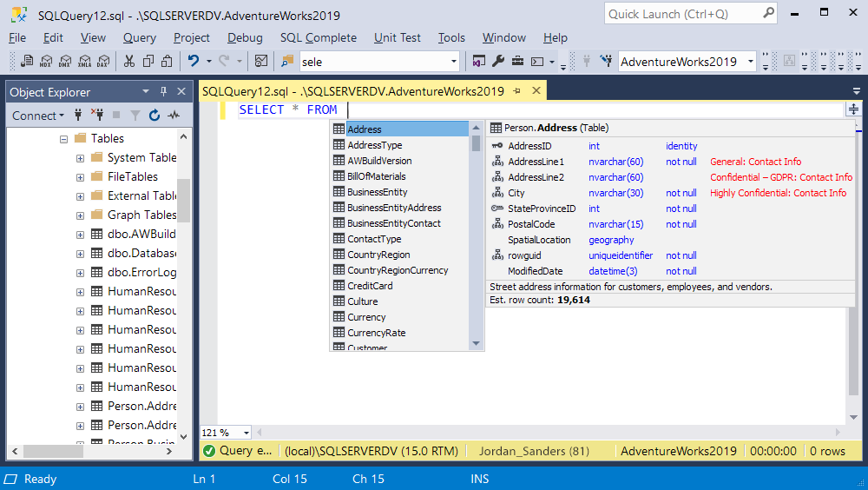Click the suggestion list scroll-down arrow
Screen dimensions: 868x490
(476, 344)
